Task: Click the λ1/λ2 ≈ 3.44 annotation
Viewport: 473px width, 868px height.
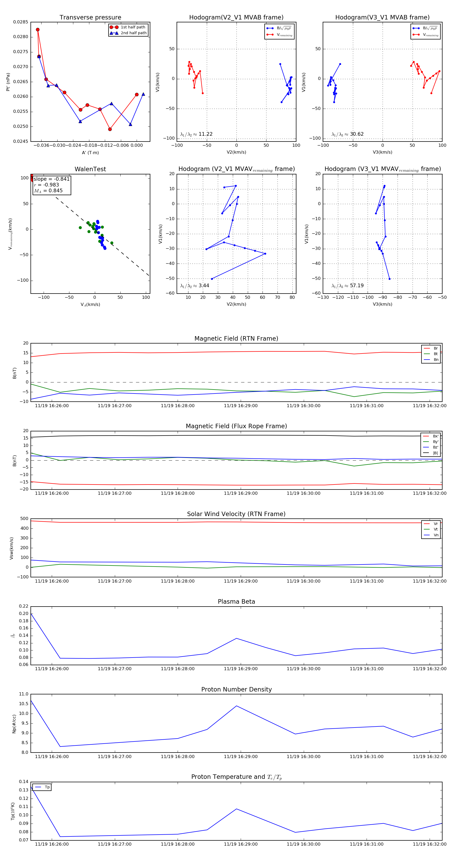Action: click(194, 286)
